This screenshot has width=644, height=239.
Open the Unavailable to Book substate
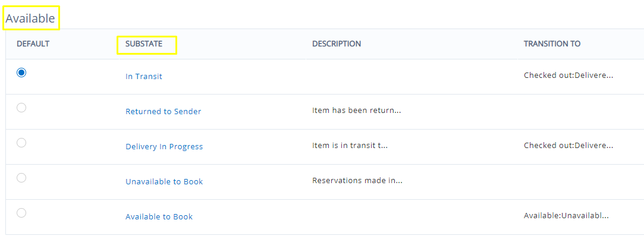pyautogui.click(x=164, y=182)
